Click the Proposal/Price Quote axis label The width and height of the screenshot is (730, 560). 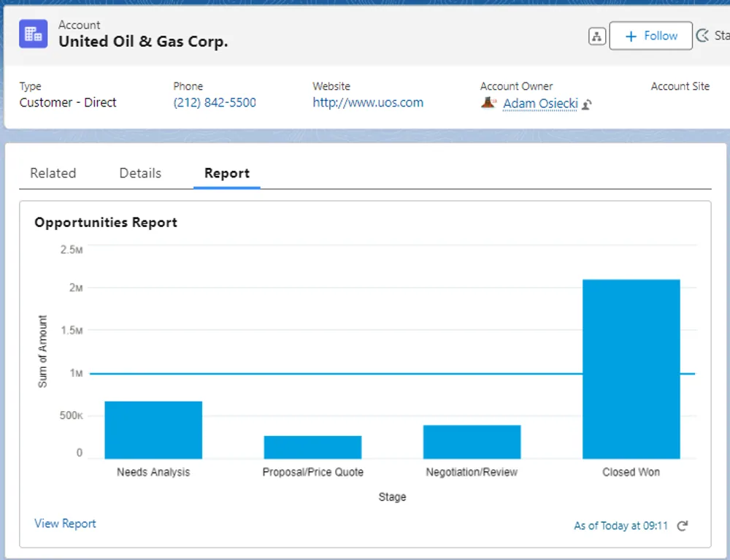coord(313,472)
